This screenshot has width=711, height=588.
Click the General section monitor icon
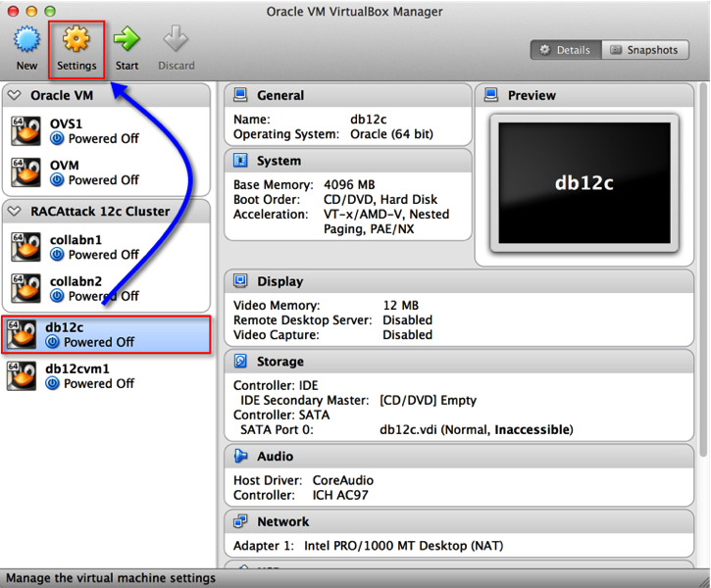240,95
